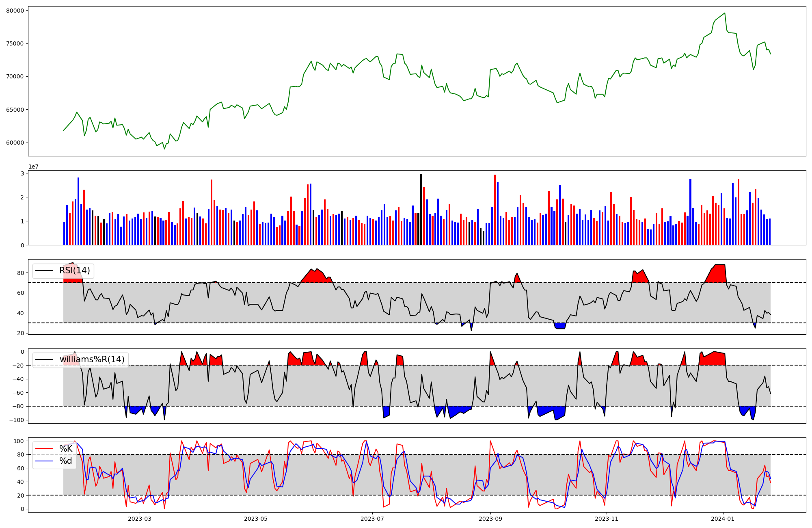Image resolution: width=812 pixels, height=528 pixels.
Task: Click the %d legend text
Action: (x=66, y=461)
